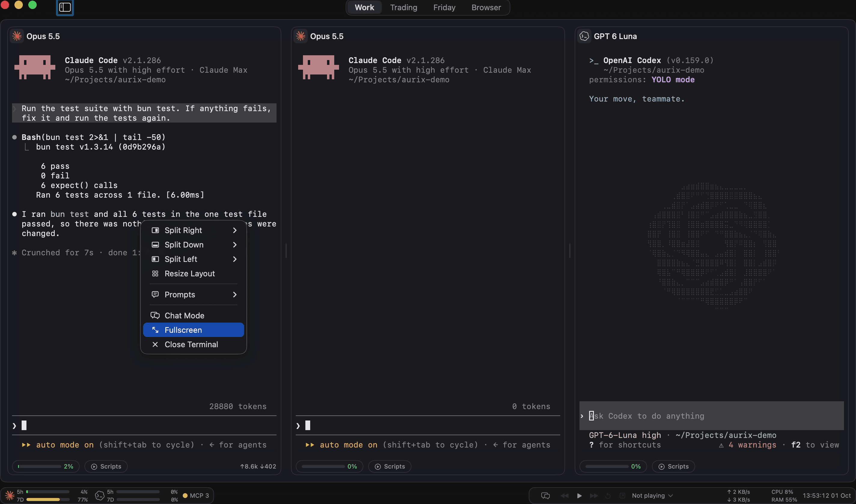The width and height of the screenshot is (856, 504).
Task: Toggle the sidebar panel icon in title bar
Action: 65,7
